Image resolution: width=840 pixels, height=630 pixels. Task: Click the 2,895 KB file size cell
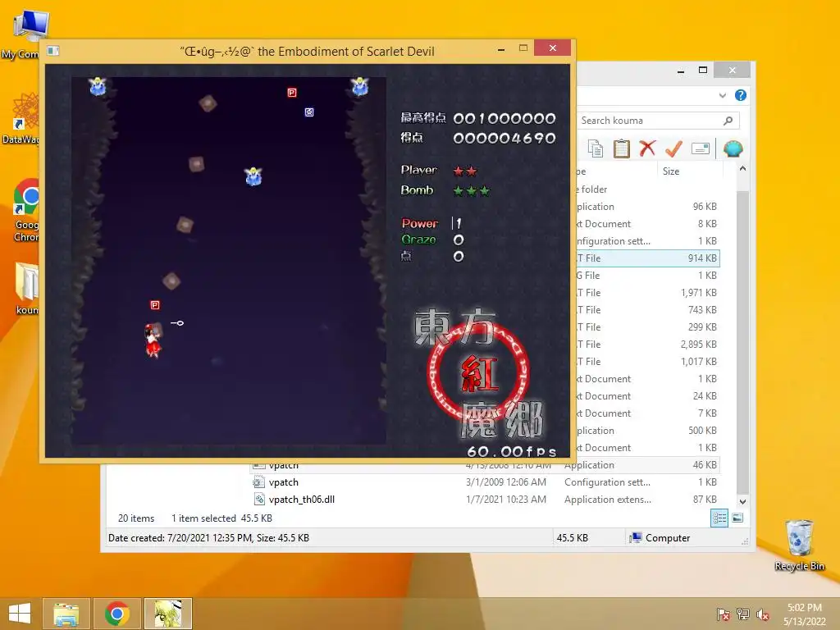click(x=699, y=344)
